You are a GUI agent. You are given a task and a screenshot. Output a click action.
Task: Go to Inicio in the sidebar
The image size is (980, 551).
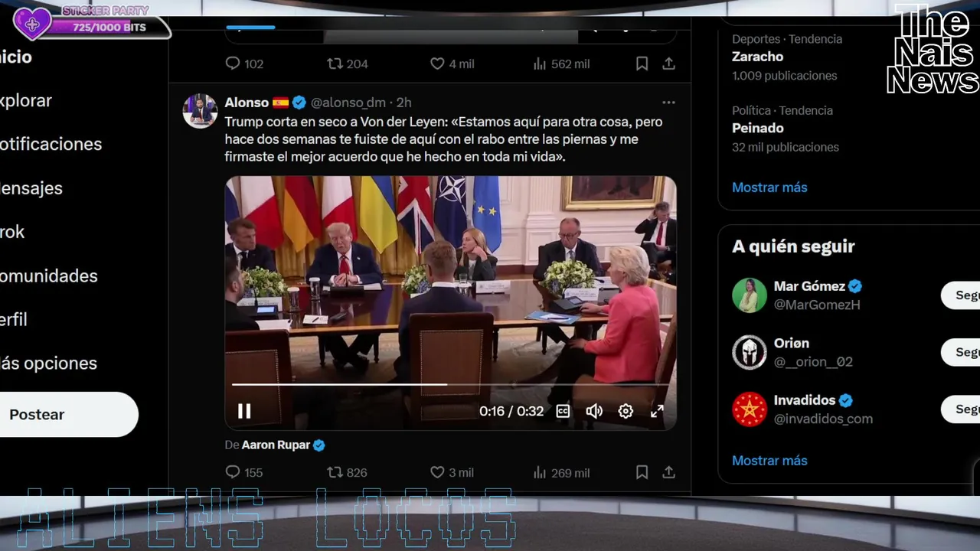pyautogui.click(x=16, y=57)
